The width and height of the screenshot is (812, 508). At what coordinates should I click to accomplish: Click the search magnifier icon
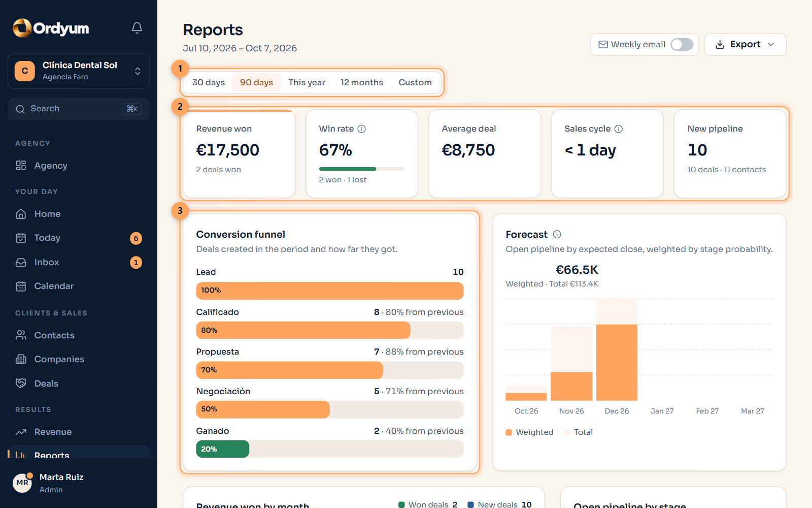click(20, 109)
